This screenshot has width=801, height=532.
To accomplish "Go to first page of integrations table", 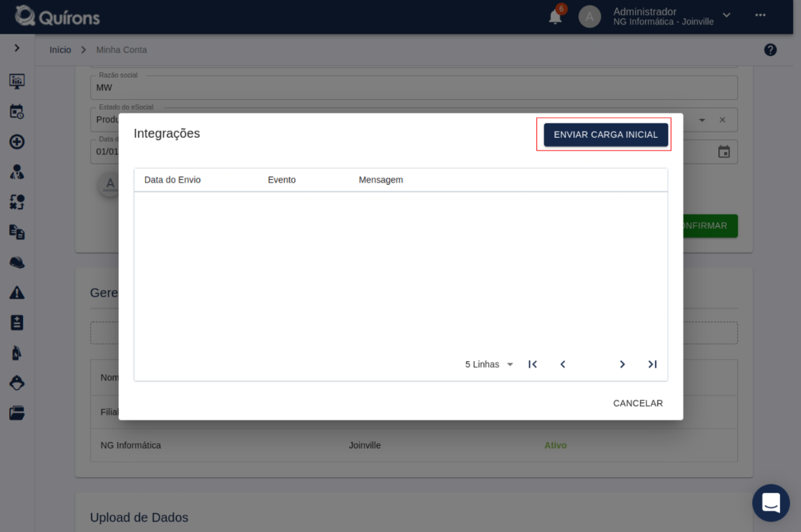I will click(x=532, y=365).
